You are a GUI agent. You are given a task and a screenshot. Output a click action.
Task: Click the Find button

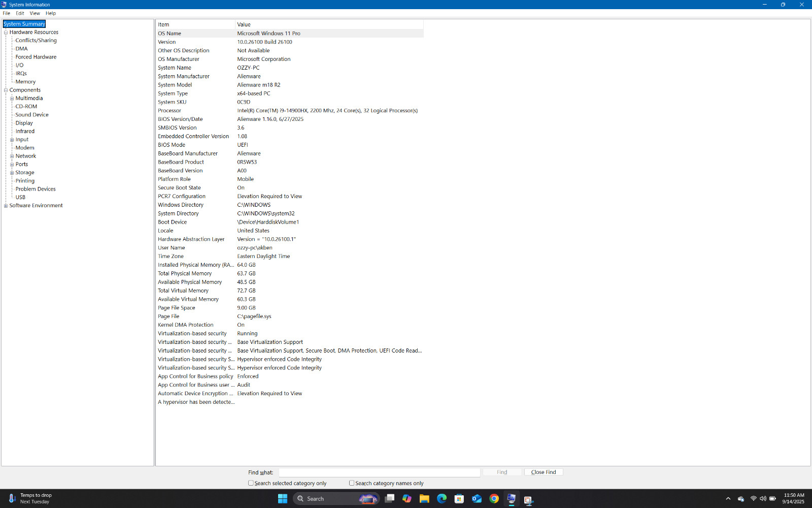502,472
